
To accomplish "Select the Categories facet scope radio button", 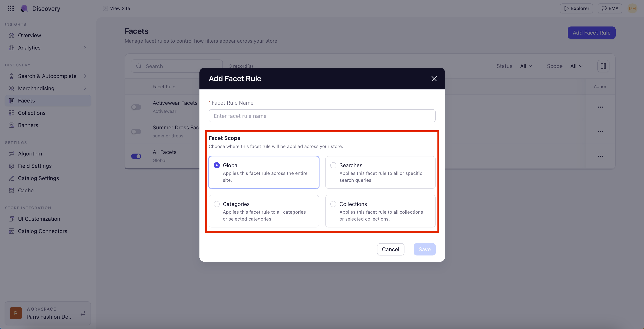I will tap(217, 204).
